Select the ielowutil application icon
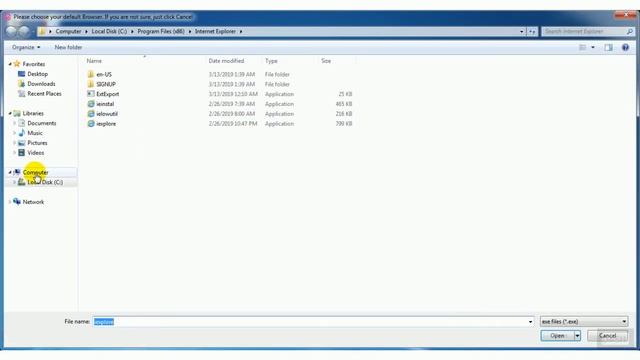 point(91,114)
